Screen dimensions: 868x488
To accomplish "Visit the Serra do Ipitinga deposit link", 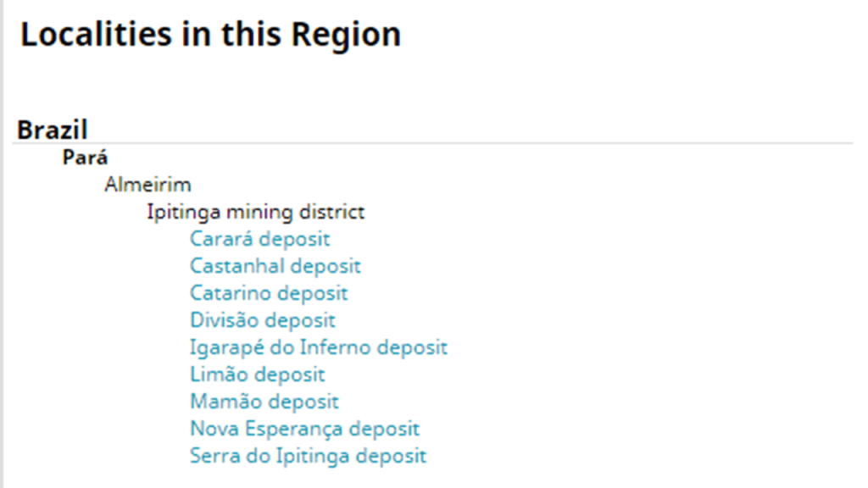I will coord(308,456).
